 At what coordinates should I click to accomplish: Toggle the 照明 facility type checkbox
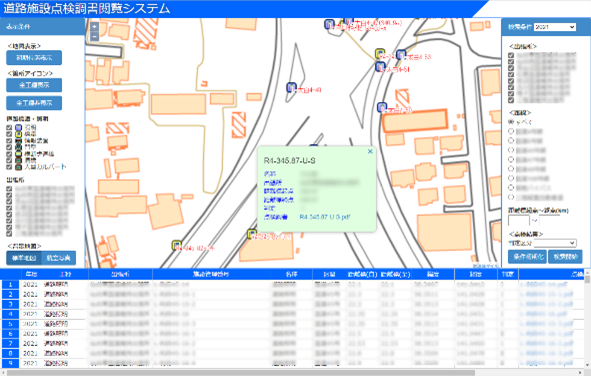(9, 128)
